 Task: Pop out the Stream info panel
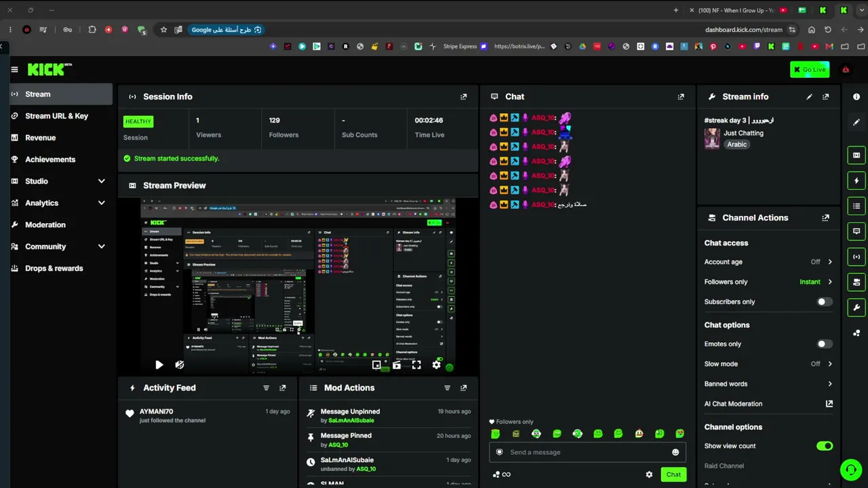(825, 97)
